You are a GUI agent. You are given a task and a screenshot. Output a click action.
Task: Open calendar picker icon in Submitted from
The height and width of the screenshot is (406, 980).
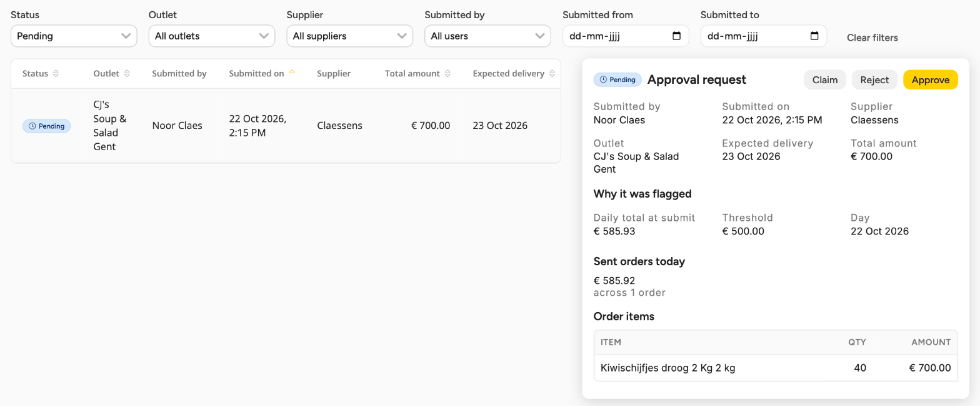point(676,36)
